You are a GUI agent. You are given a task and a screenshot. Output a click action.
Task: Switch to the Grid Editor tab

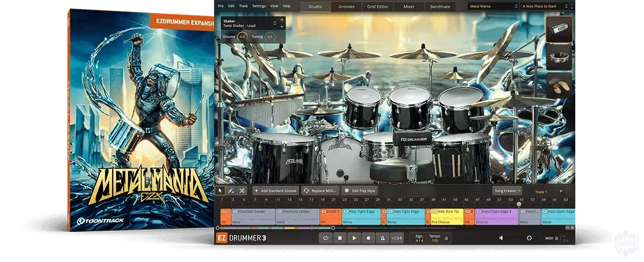click(378, 6)
